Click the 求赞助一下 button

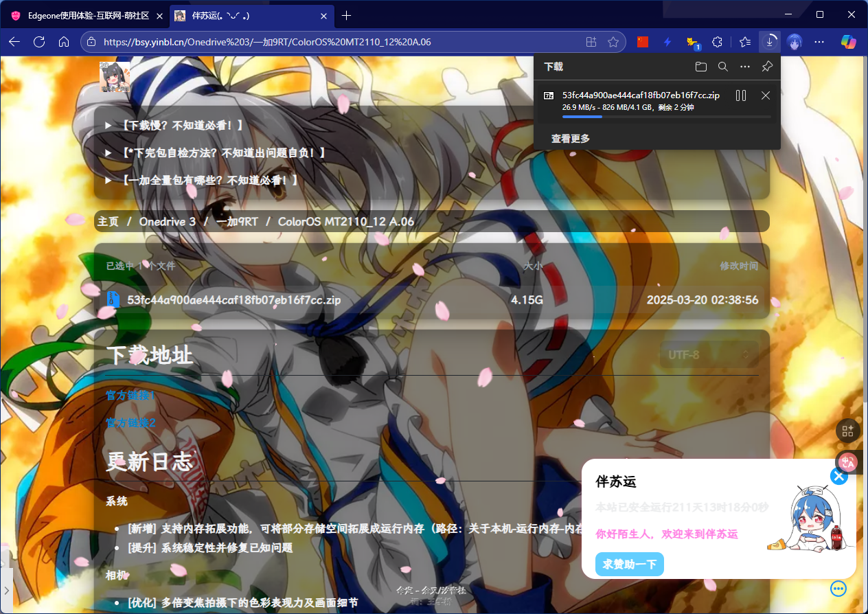point(629,564)
